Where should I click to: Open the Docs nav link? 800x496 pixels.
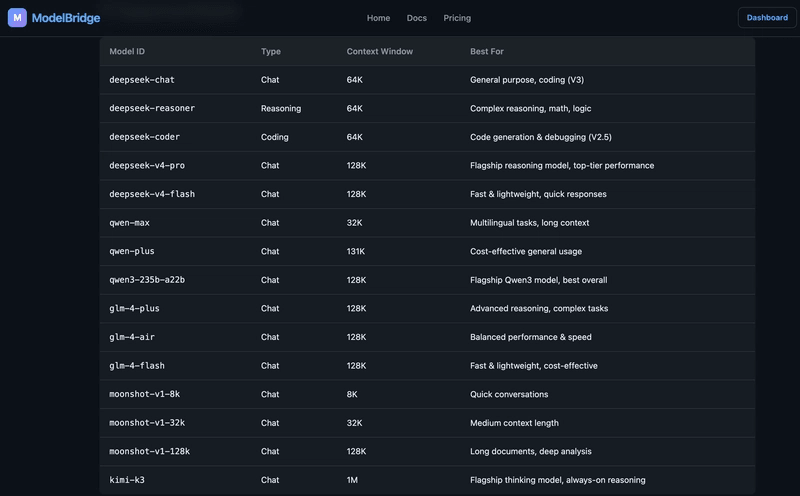[416, 18]
